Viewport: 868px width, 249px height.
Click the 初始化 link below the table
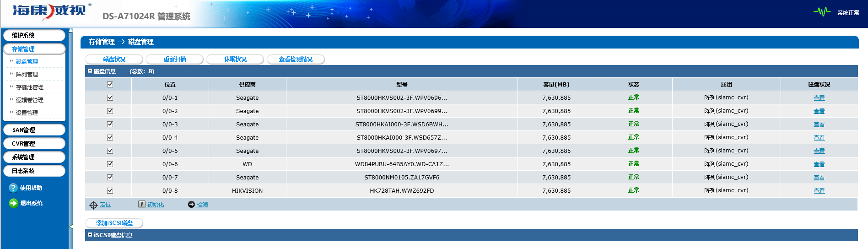point(156,205)
